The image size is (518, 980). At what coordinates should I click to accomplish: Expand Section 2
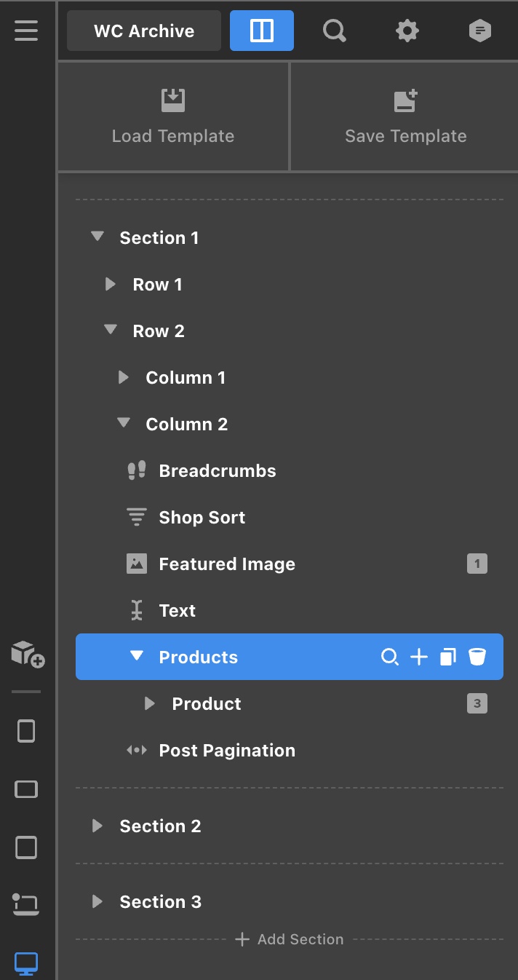point(97,826)
